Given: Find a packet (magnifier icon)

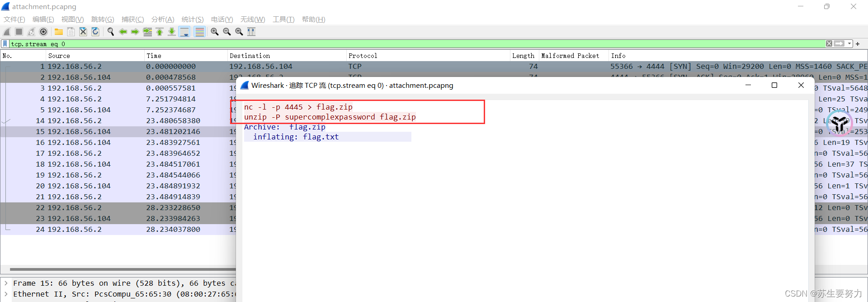Looking at the screenshot, I should [x=110, y=32].
